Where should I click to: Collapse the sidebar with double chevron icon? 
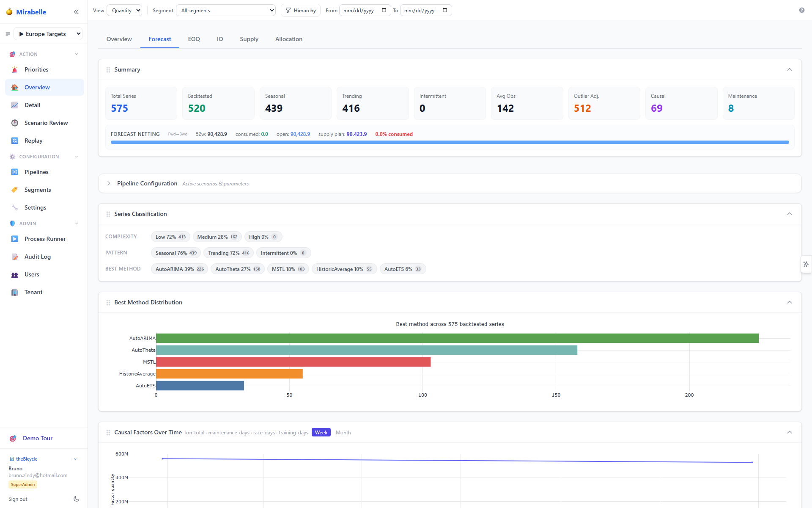(x=76, y=12)
